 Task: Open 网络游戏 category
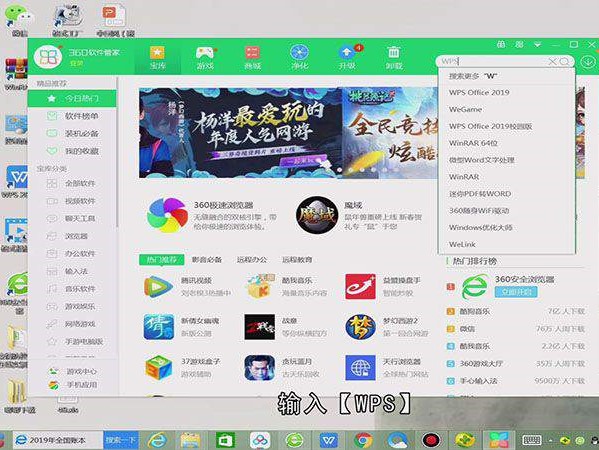tap(72, 324)
